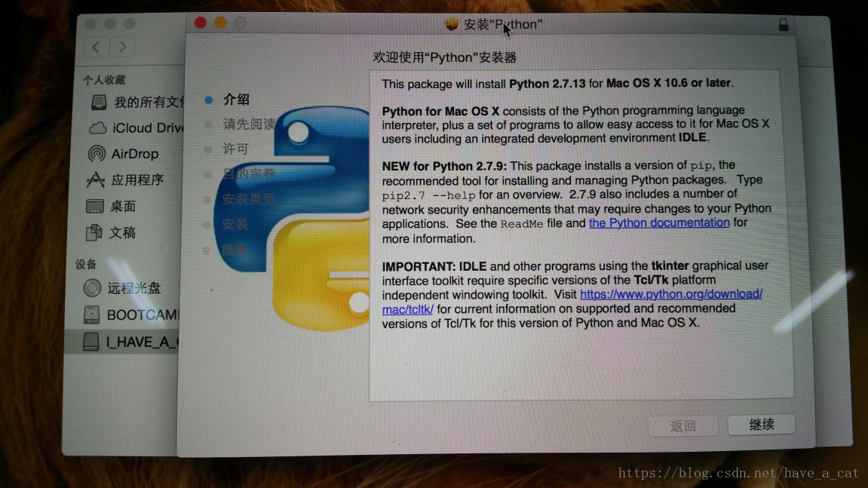The width and height of the screenshot is (868, 488).
Task: Open the Python documentation link
Action: (x=659, y=223)
